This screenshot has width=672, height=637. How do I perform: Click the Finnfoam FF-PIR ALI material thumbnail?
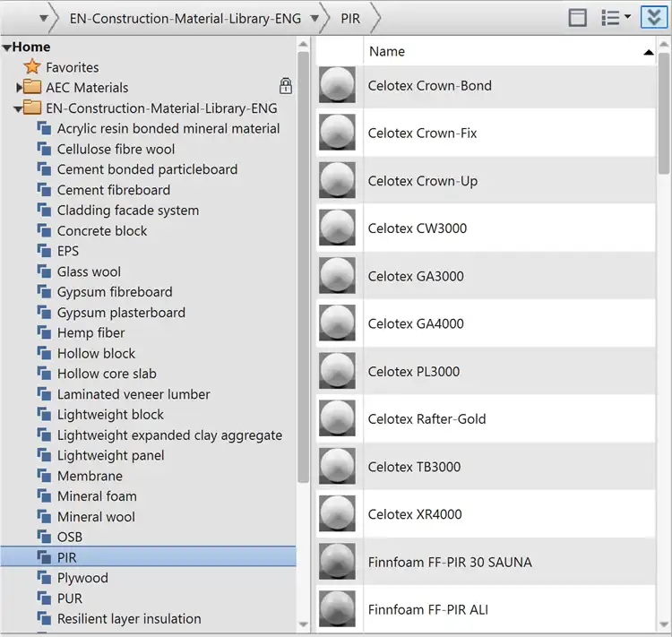point(337,609)
